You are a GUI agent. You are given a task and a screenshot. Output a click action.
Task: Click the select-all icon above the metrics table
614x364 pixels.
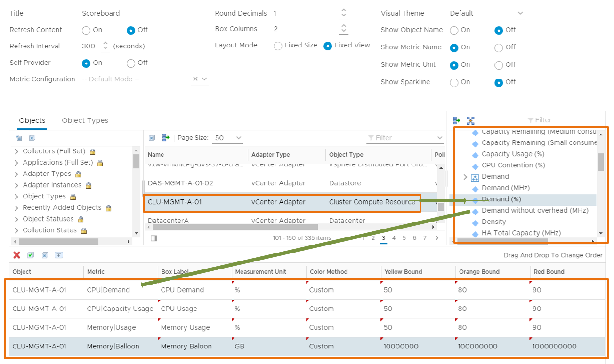click(31, 255)
